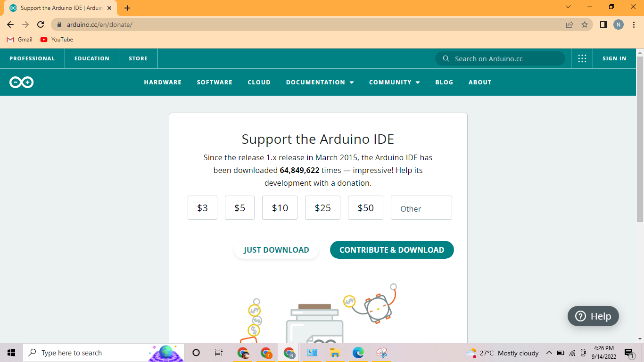
Task: Select the $10 donation amount
Action: (280, 208)
